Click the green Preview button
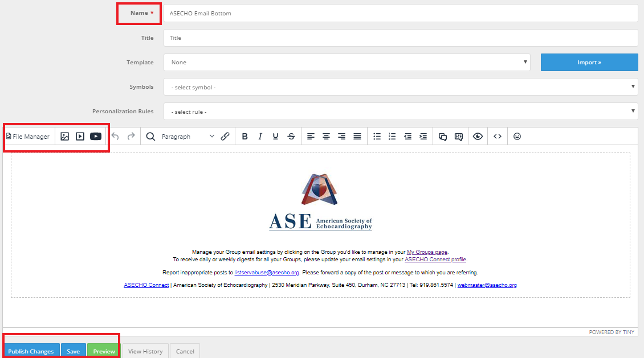644x358 pixels. 104,351
